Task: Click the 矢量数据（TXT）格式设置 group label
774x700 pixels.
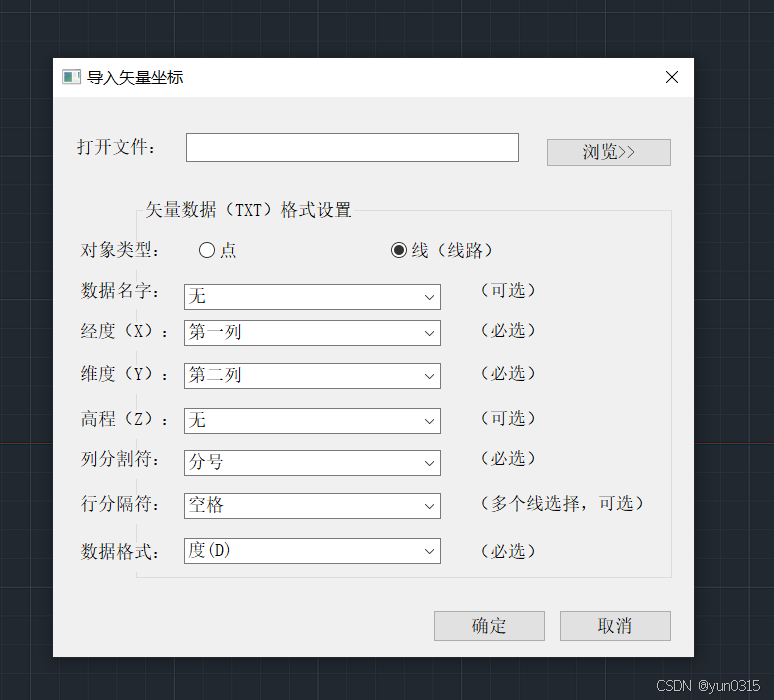Action: coord(248,210)
